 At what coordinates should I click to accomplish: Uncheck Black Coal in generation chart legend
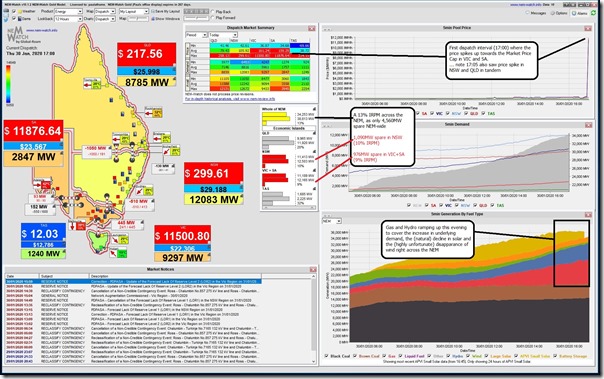tap(327, 356)
